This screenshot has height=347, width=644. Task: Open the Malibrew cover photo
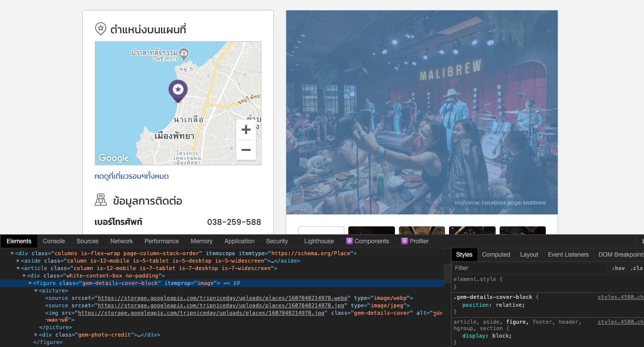(x=422, y=112)
